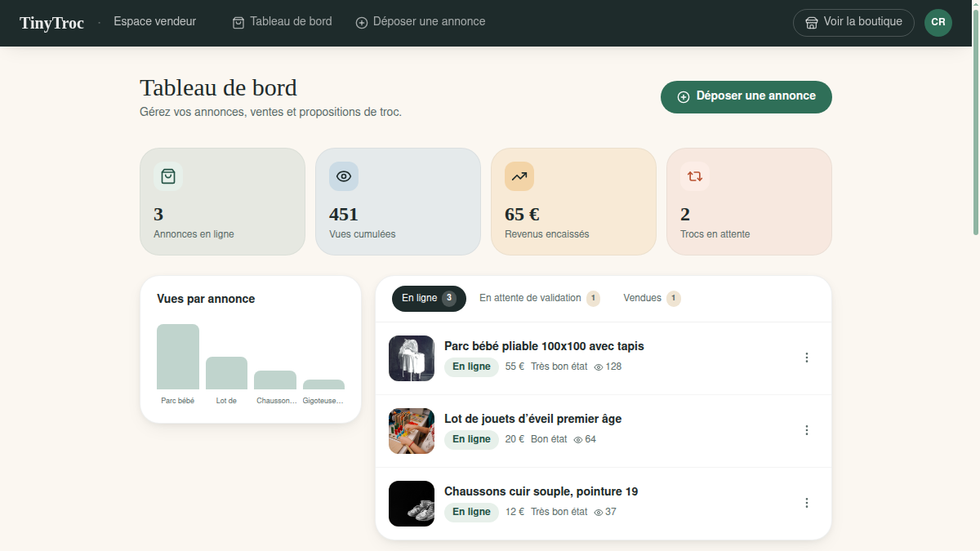Viewport: 980px width, 551px height.
Task: Click the 451 Vues cumulées value
Action: [x=344, y=215]
